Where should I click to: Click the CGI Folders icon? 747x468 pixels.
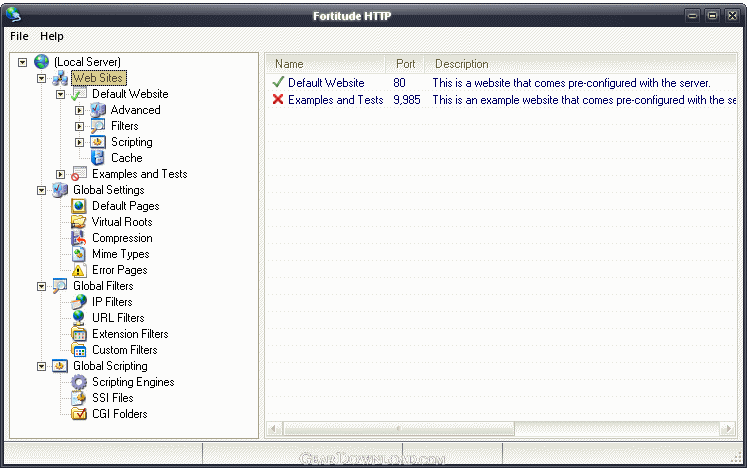pos(79,414)
